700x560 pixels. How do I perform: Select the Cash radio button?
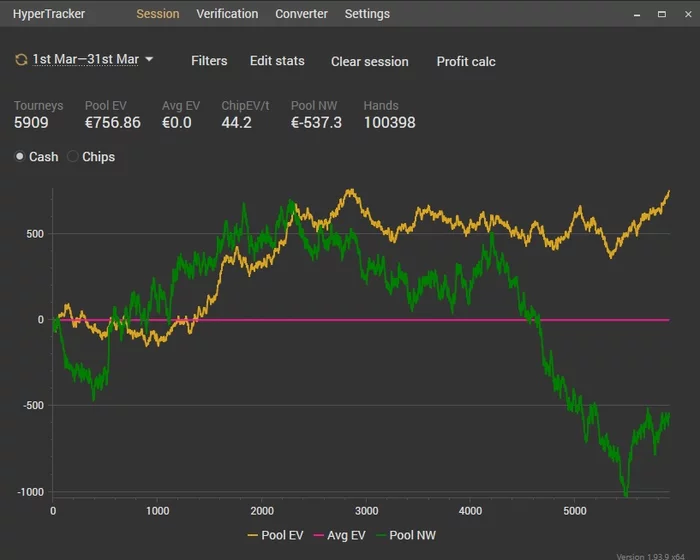[20, 157]
